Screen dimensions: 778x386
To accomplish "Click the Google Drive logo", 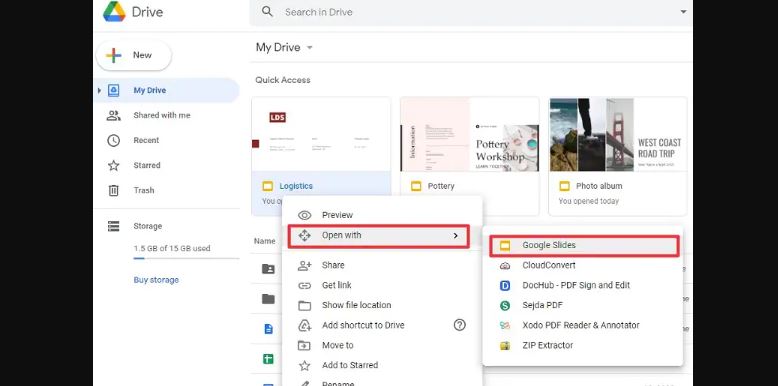I will [x=114, y=11].
